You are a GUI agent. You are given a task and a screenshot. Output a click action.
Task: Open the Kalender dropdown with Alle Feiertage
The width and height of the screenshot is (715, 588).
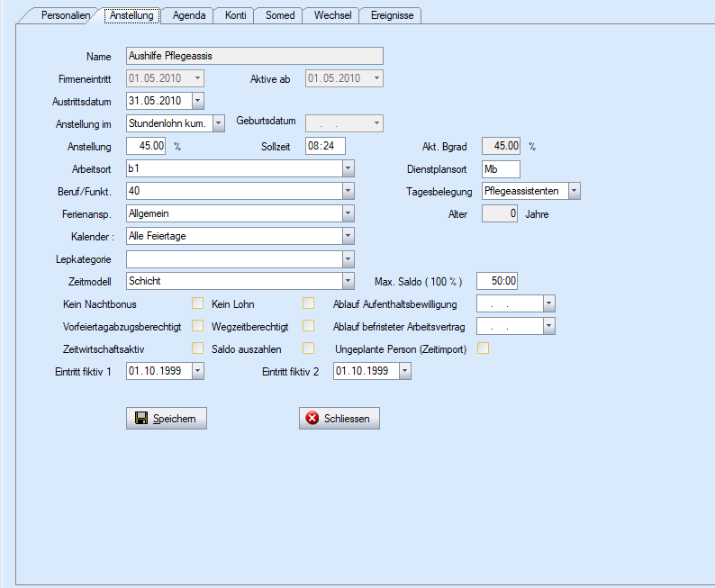[348, 236]
